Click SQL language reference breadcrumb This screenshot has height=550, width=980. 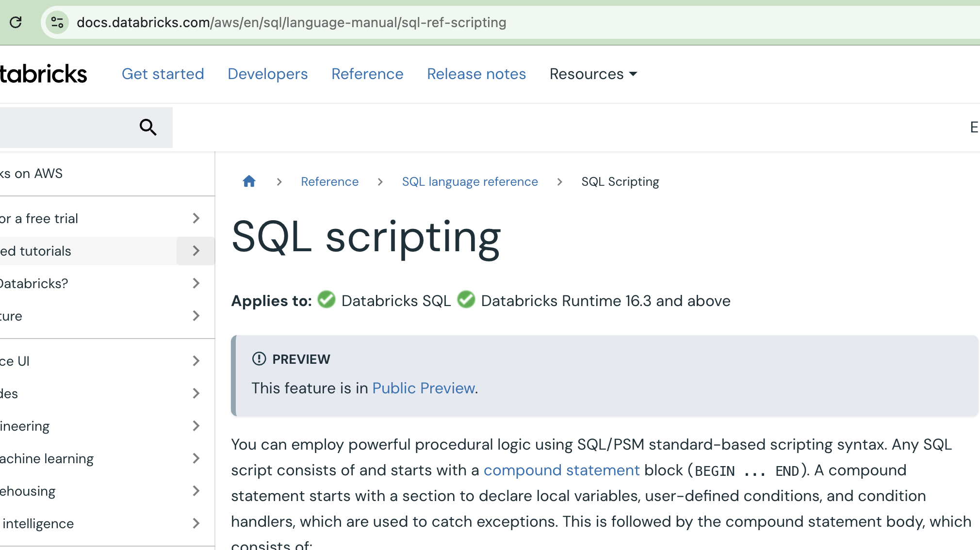click(470, 181)
